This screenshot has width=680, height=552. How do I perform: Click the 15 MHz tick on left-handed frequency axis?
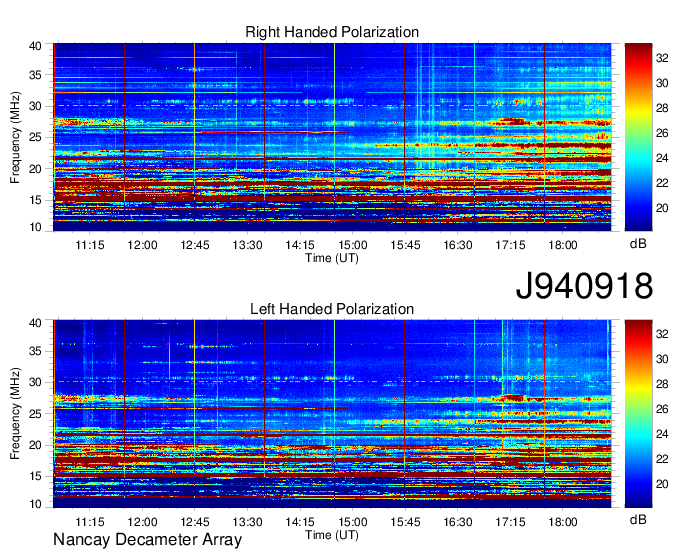coord(35,477)
